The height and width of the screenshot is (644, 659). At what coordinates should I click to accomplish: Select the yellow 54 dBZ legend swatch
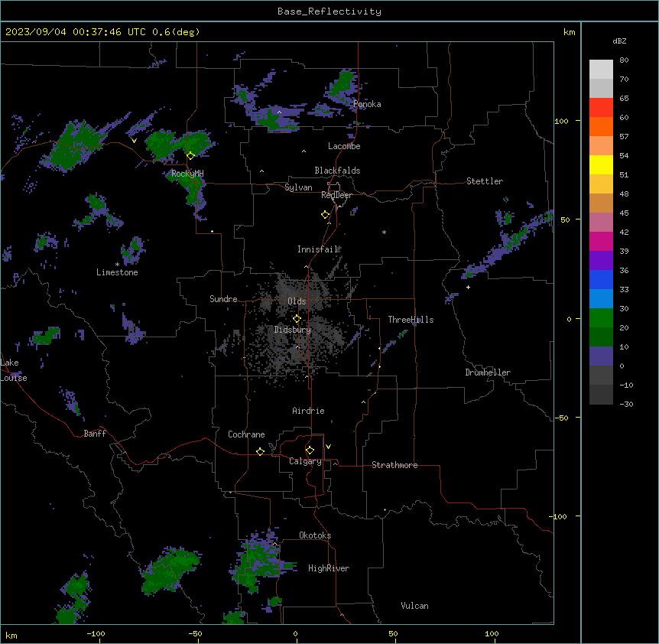(x=601, y=164)
